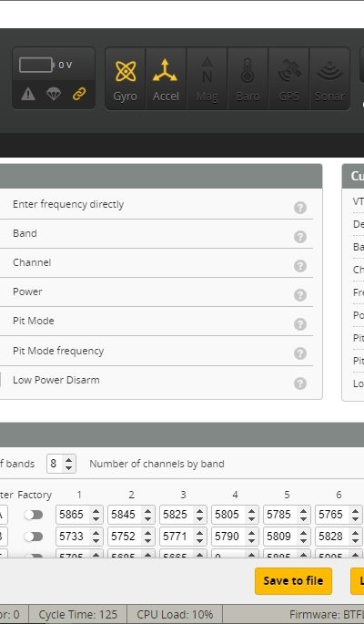Increase the number of bands stepper
364x624 pixels.
click(x=69, y=460)
